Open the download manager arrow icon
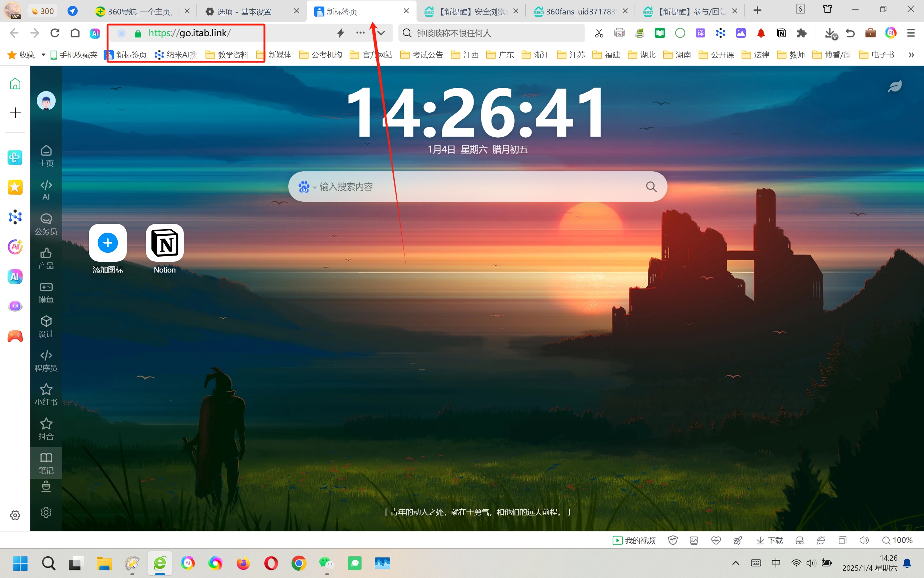The image size is (924, 578). point(830,34)
